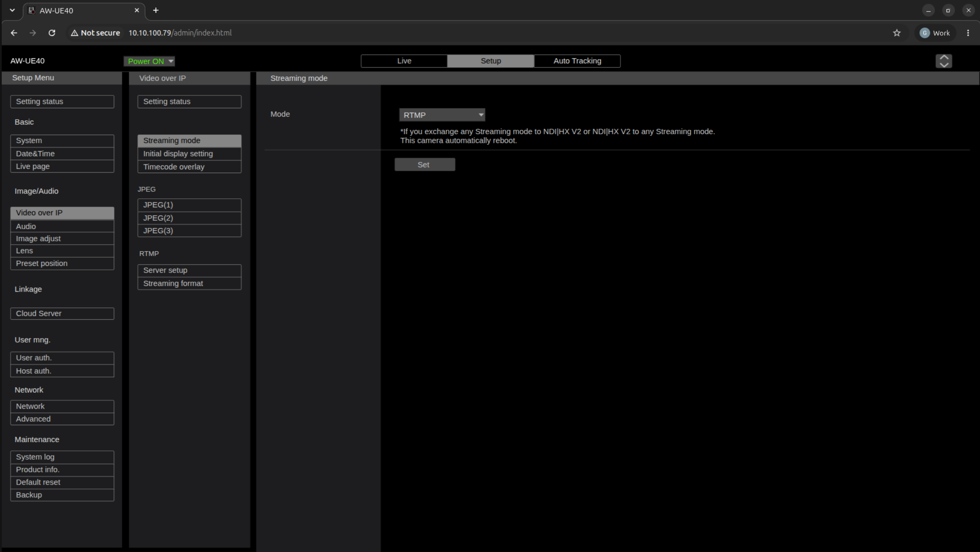Go back to the previous page

pyautogui.click(x=14, y=33)
